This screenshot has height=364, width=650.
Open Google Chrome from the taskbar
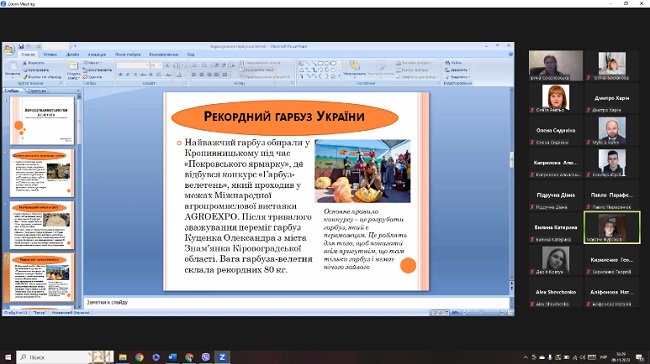(x=139, y=357)
